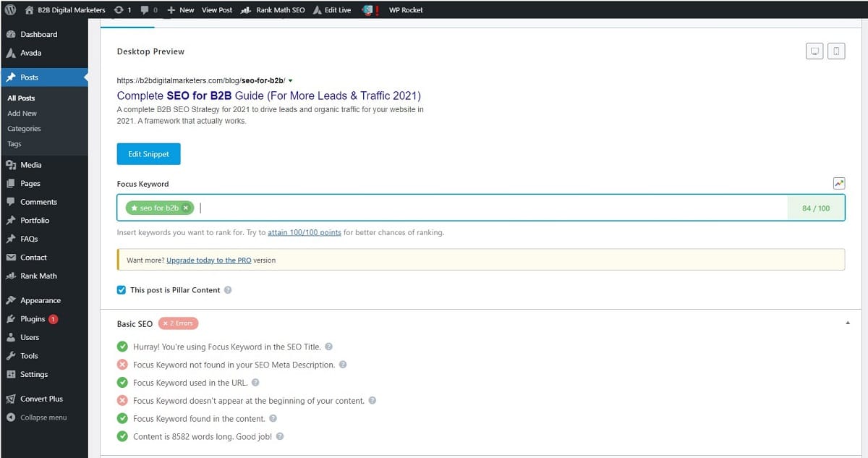
Task: Click the snippet description starting 'A complete B2B SEO Strategy'
Action: (271, 115)
